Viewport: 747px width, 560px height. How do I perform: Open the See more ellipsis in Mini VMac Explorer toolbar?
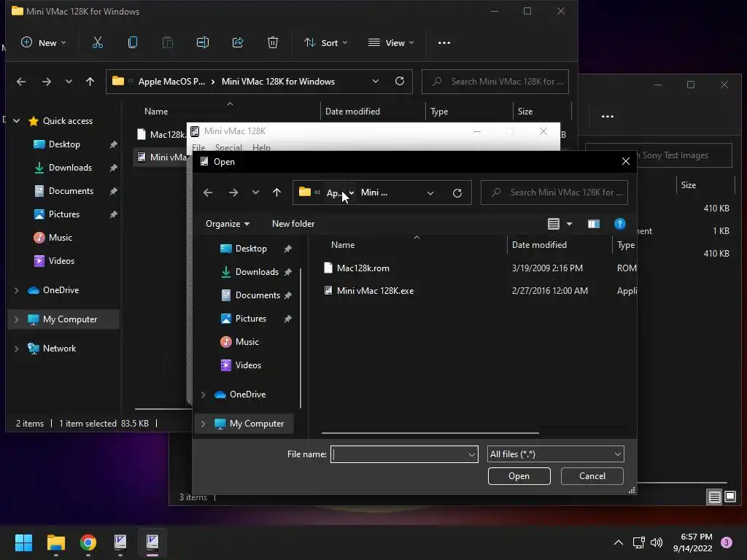tap(444, 43)
